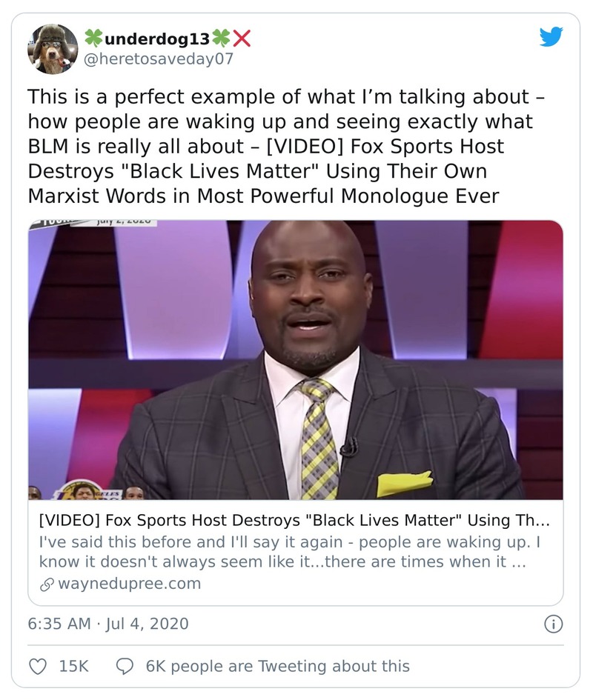Click the red X emoji after the username
This screenshot has width=593, height=700.
tap(242, 37)
